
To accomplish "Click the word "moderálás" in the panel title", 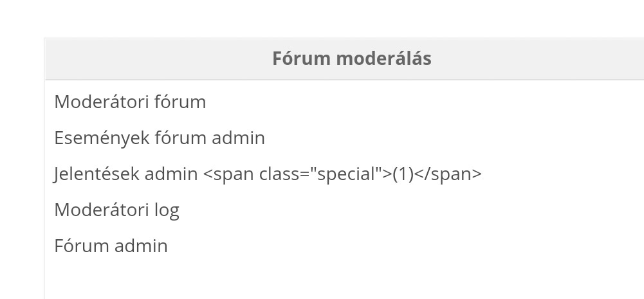I will point(383,59).
